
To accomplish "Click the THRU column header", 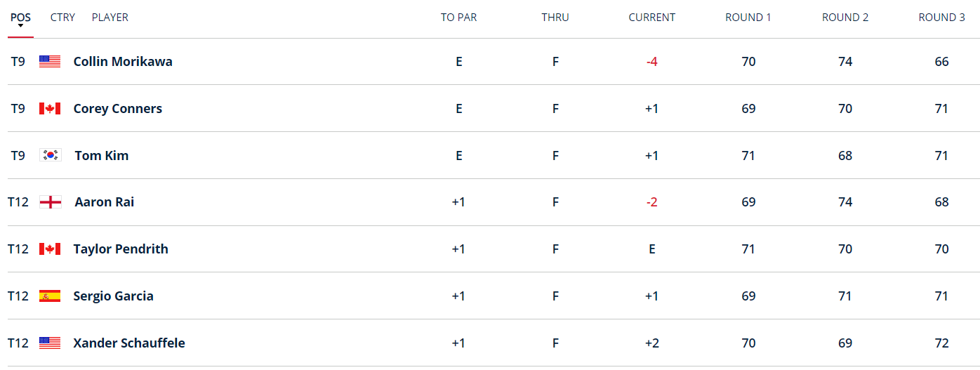I will [x=555, y=17].
